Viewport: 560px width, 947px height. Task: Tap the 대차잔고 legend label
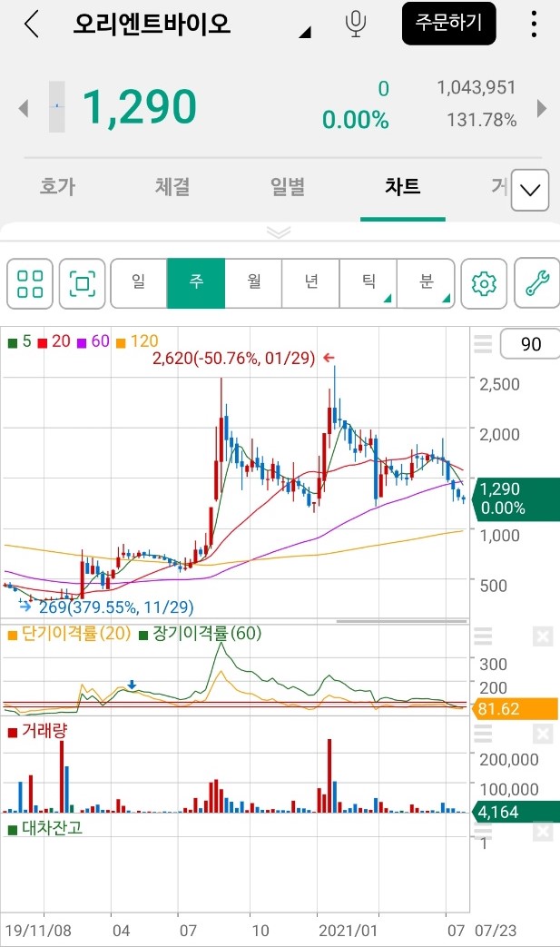click(45, 828)
